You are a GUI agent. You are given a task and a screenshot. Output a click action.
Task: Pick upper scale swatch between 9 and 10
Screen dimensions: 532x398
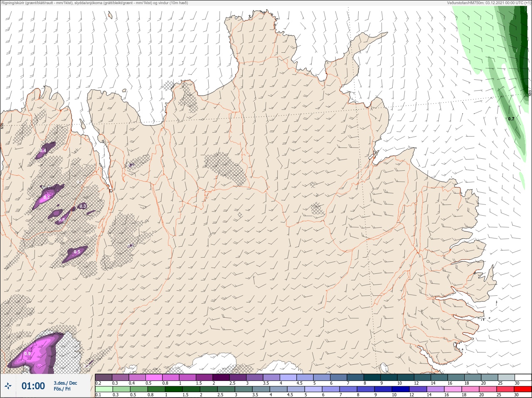[x=389, y=377]
